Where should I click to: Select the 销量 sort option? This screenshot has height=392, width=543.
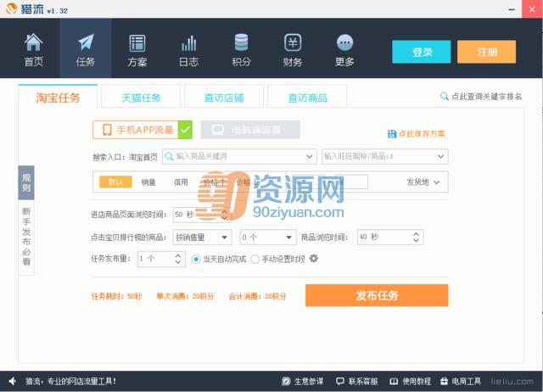(148, 182)
